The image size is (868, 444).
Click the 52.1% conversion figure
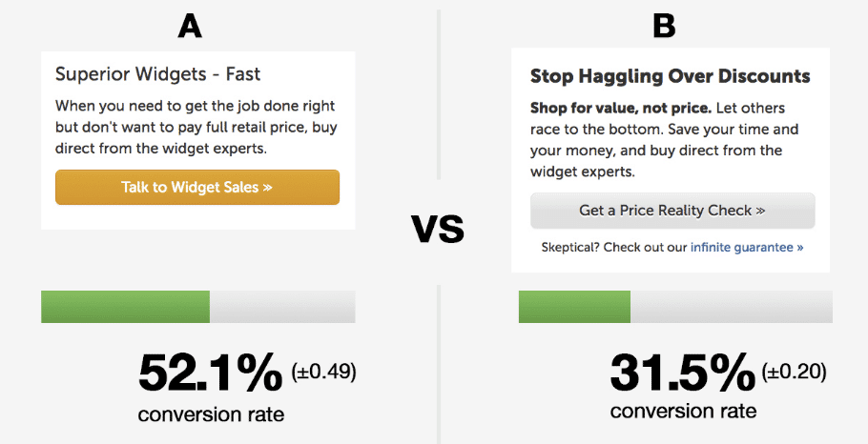[x=211, y=373]
